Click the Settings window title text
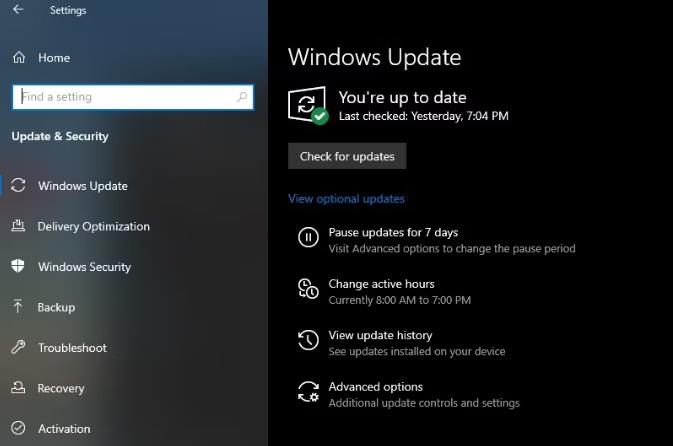The height and width of the screenshot is (446, 673). (x=68, y=10)
